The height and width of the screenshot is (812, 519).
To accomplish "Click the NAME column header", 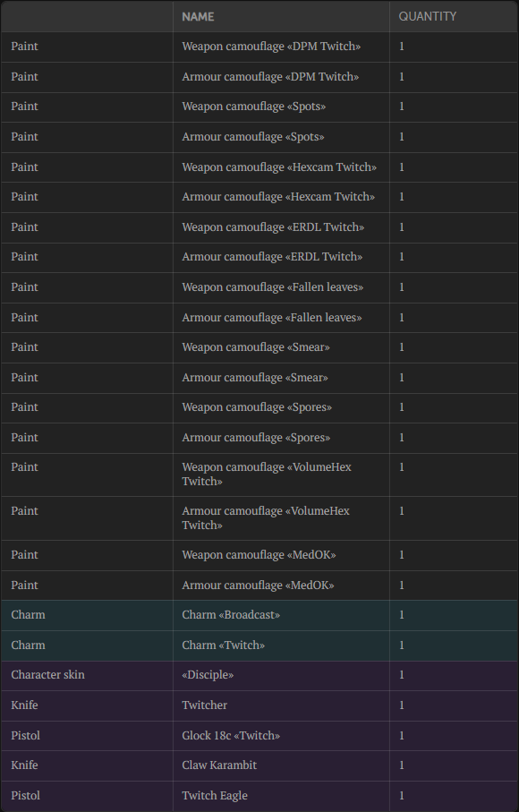I will [198, 17].
